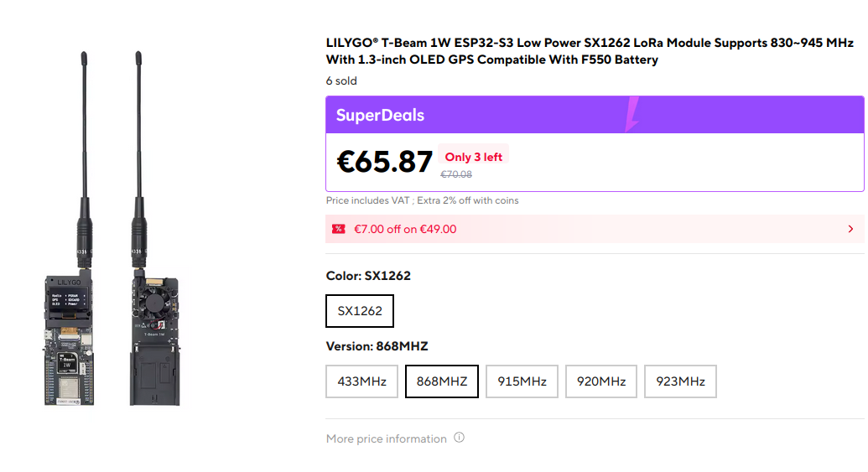Viewport: 868px width, 472px height.
Task: Expand coupon details with the right chevron
Action: pyautogui.click(x=850, y=229)
